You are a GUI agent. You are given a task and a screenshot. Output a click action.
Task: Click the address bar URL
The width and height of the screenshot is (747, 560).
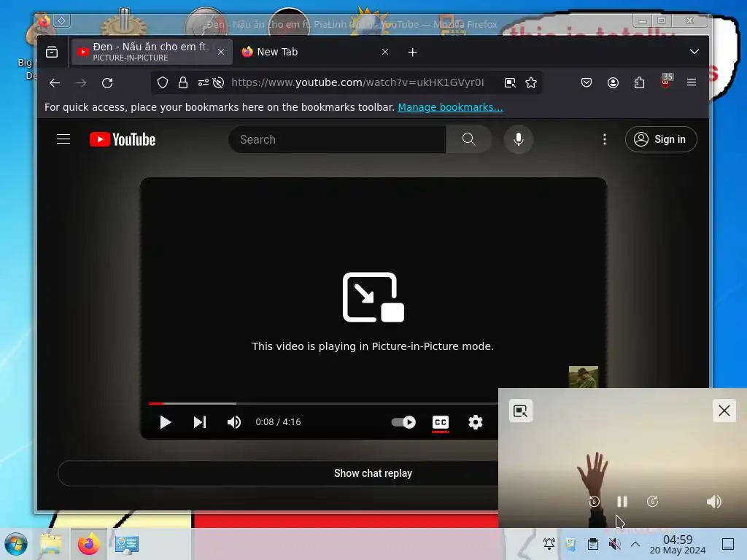[357, 83]
